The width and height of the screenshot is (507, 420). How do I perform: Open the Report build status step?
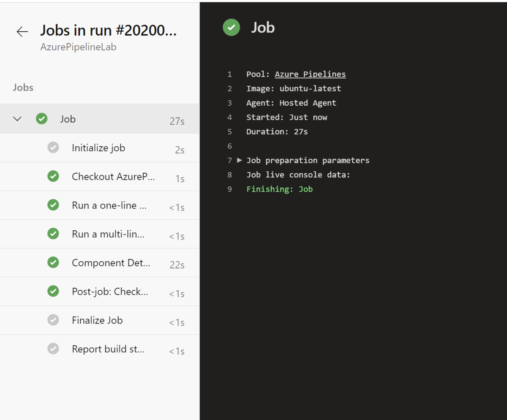click(x=108, y=349)
